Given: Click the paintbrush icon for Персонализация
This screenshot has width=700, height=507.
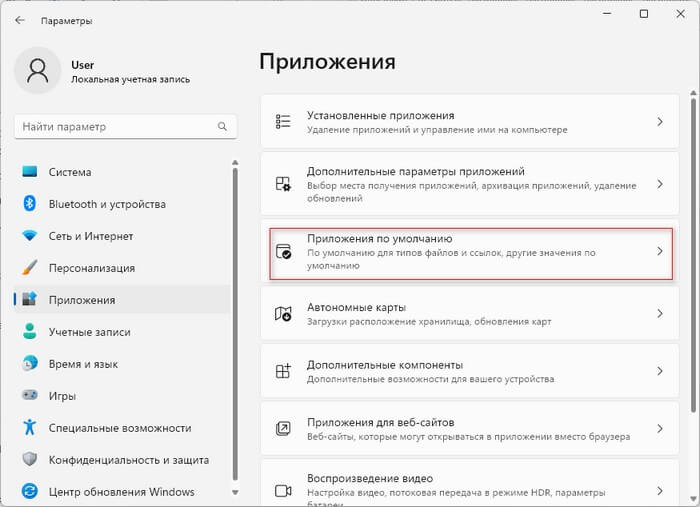Looking at the screenshot, I should (x=29, y=267).
